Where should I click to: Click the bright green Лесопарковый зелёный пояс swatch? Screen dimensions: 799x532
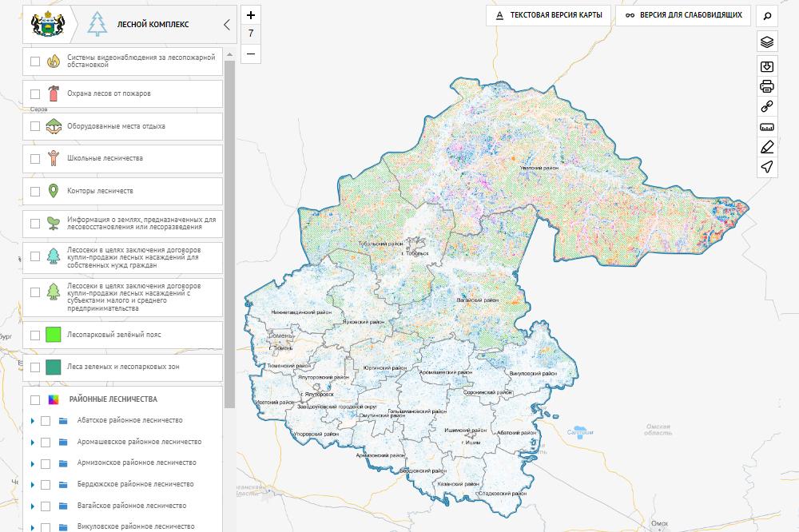pos(54,335)
